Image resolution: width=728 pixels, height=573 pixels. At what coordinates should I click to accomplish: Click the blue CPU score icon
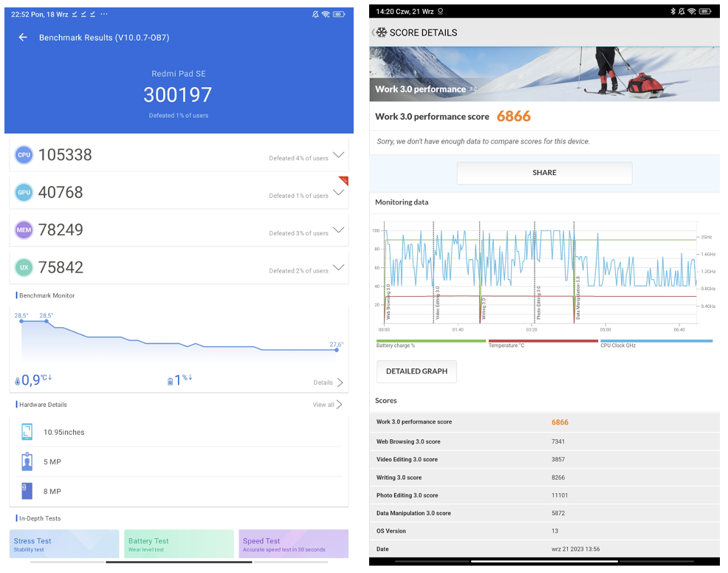[x=24, y=155]
